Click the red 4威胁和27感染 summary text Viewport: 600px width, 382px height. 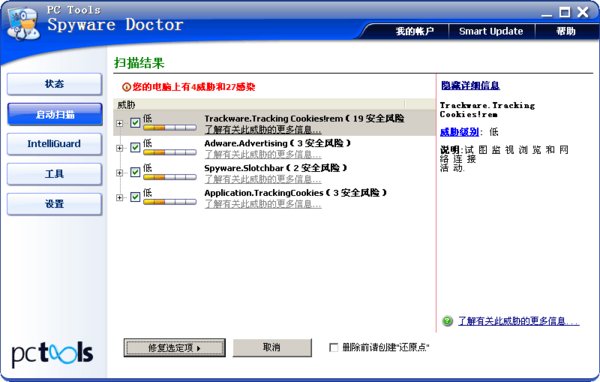click(194, 87)
